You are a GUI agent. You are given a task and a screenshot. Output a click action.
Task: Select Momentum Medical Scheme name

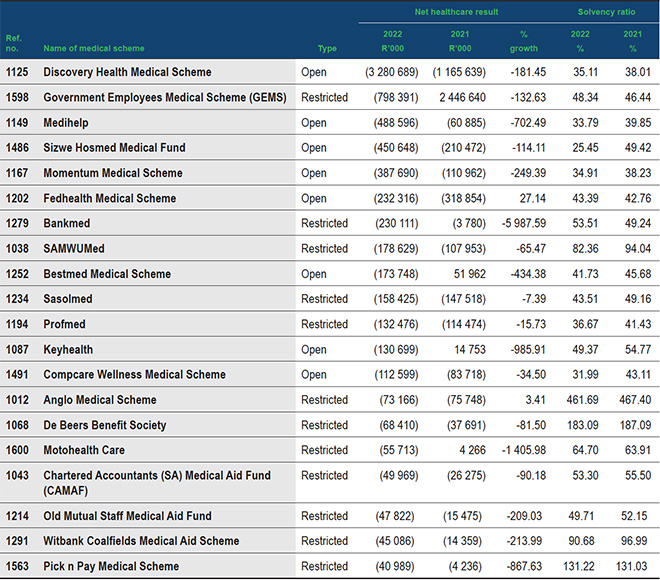[113, 173]
